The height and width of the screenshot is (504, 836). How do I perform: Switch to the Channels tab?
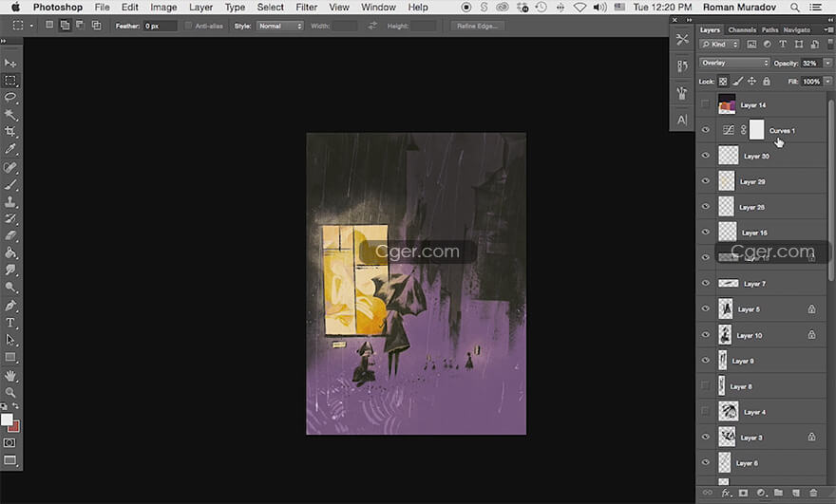tap(742, 29)
